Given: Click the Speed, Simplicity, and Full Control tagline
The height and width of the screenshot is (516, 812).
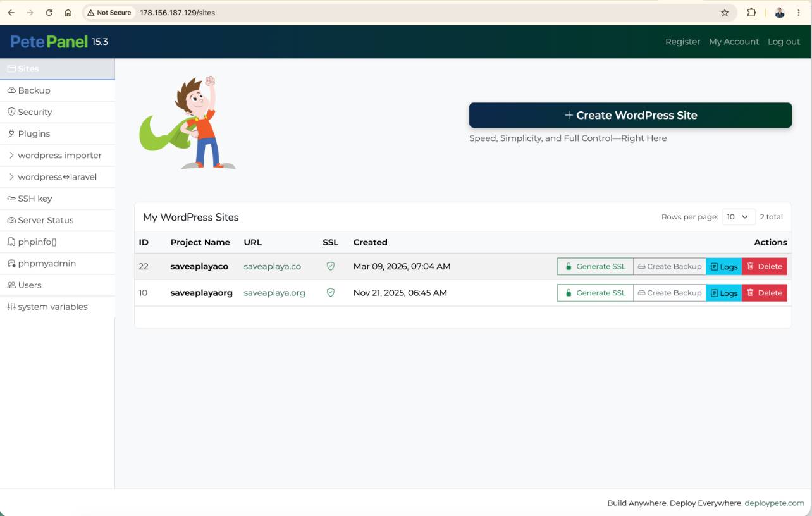Looking at the screenshot, I should 568,138.
